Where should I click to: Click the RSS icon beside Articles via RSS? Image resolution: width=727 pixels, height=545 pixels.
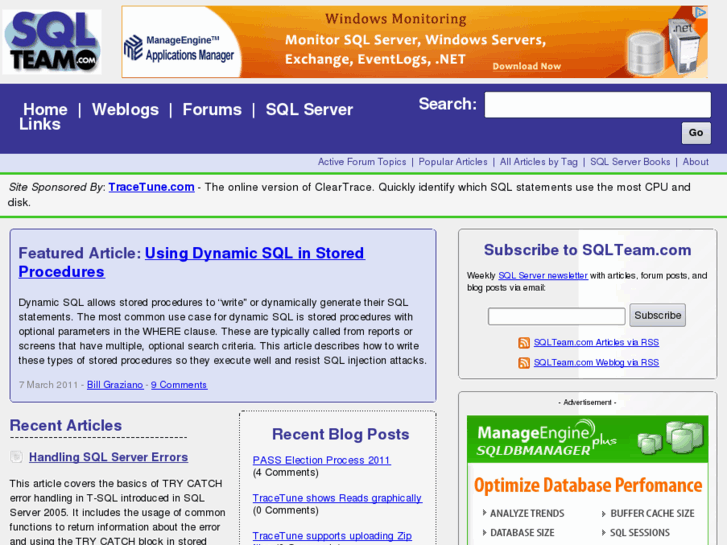(x=524, y=343)
